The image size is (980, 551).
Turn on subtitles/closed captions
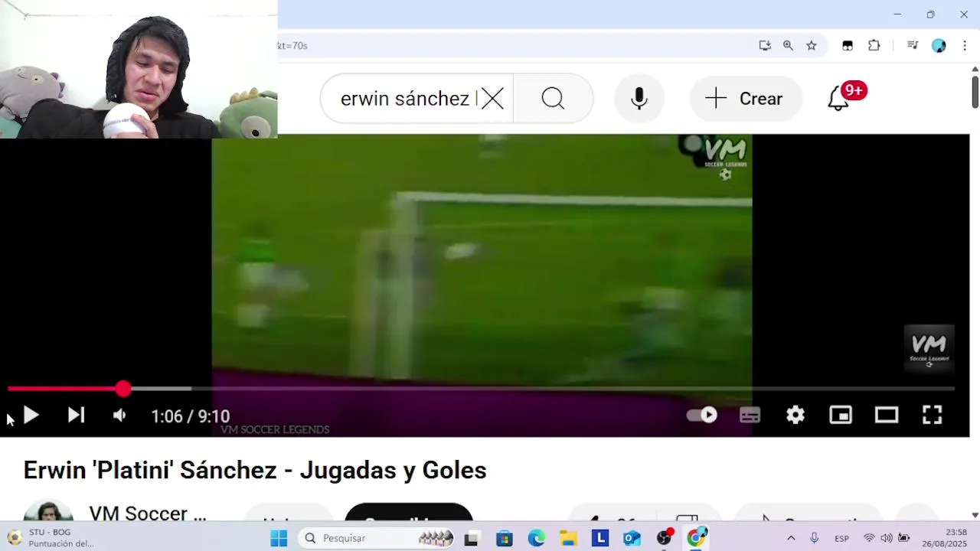[750, 416]
